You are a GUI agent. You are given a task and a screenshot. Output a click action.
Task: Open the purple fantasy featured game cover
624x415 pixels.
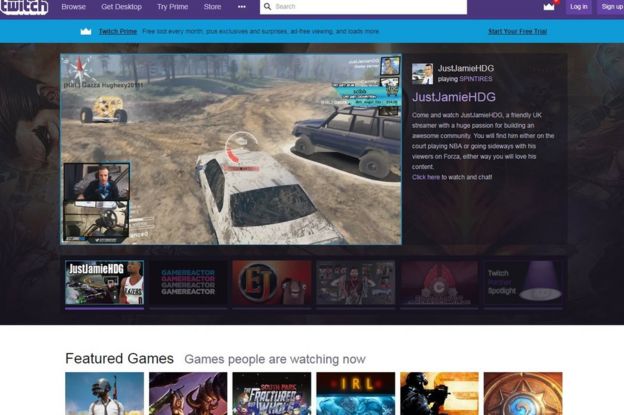tap(188, 394)
